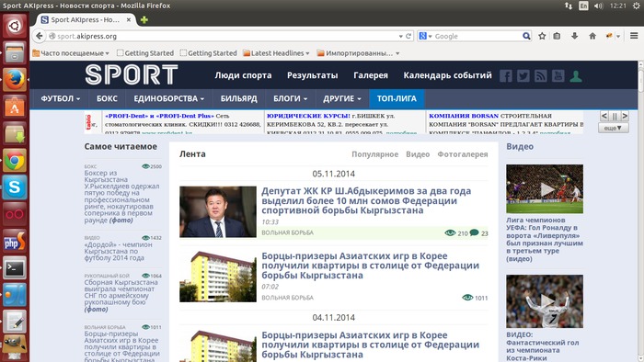The height and width of the screenshot is (362, 644).
Task: Open the system volume indicator
Action: (x=598, y=6)
